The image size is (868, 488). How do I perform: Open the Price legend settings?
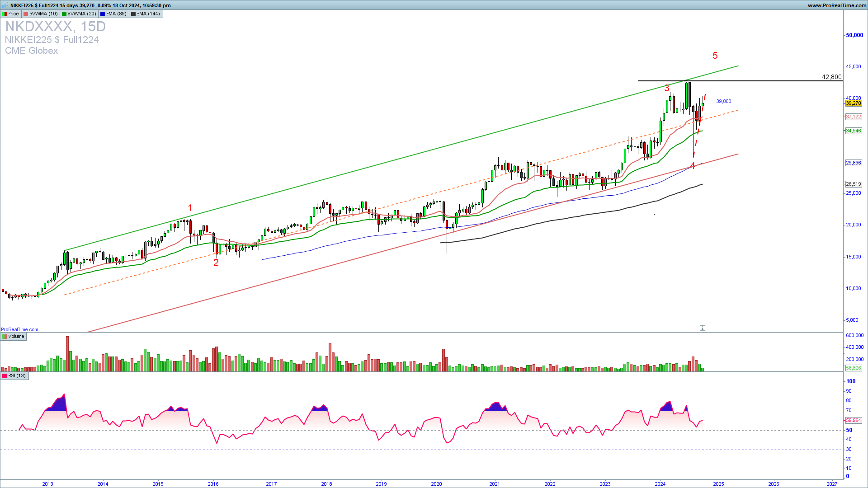click(11, 14)
